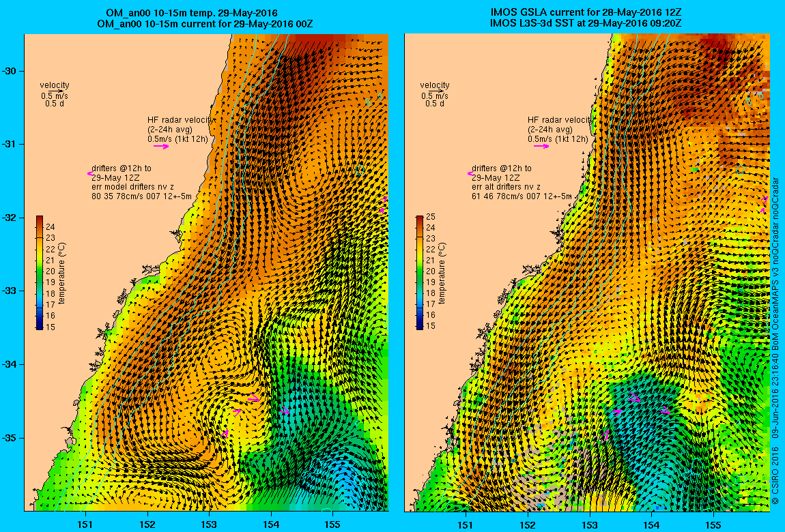Click the '25' tick on the IMOS colorbar
Screen dimensions: 785x532
(x=431, y=217)
